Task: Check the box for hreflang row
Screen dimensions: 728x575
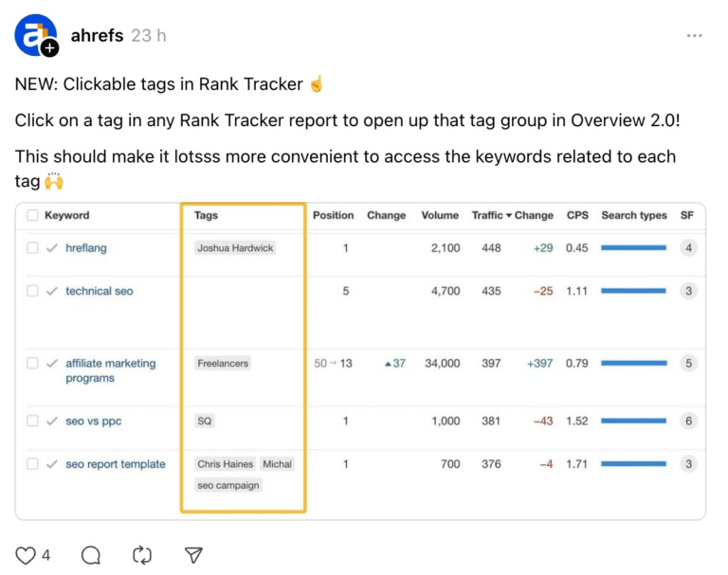Action: tap(32, 248)
